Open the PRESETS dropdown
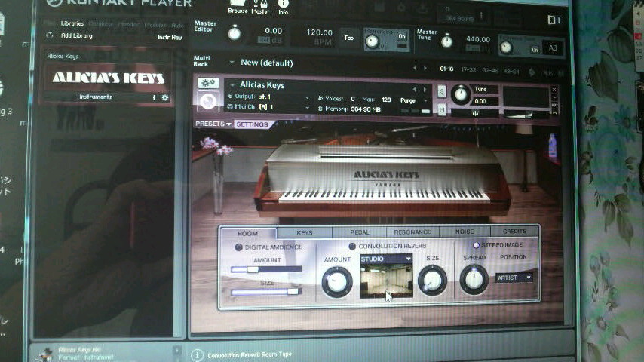This screenshot has width=644, height=362. click(213, 124)
